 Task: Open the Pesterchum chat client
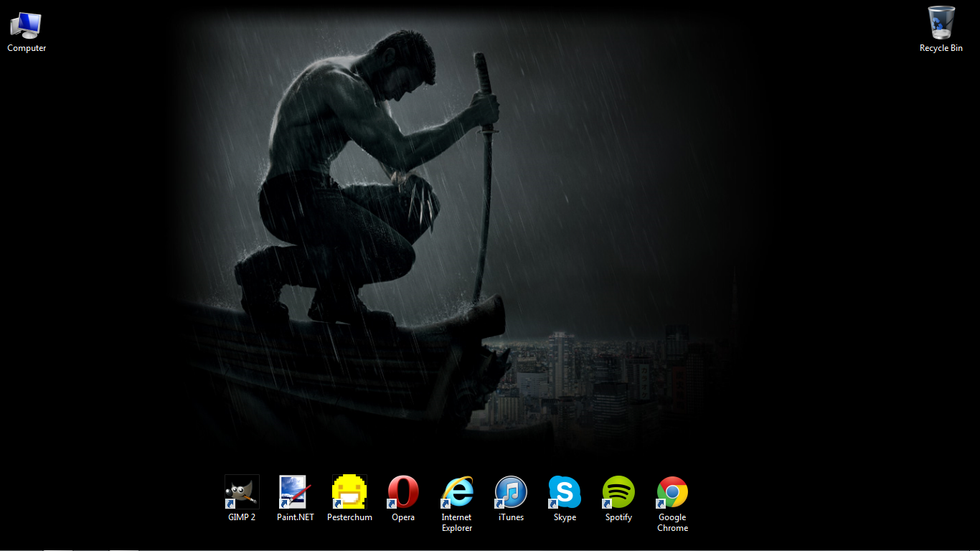coord(349,491)
